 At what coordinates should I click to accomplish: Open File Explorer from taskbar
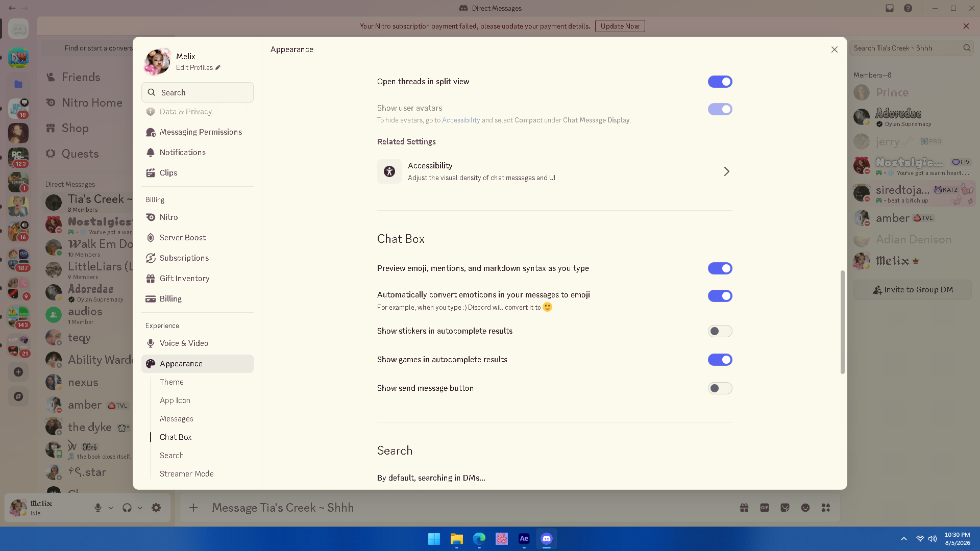pyautogui.click(x=456, y=539)
